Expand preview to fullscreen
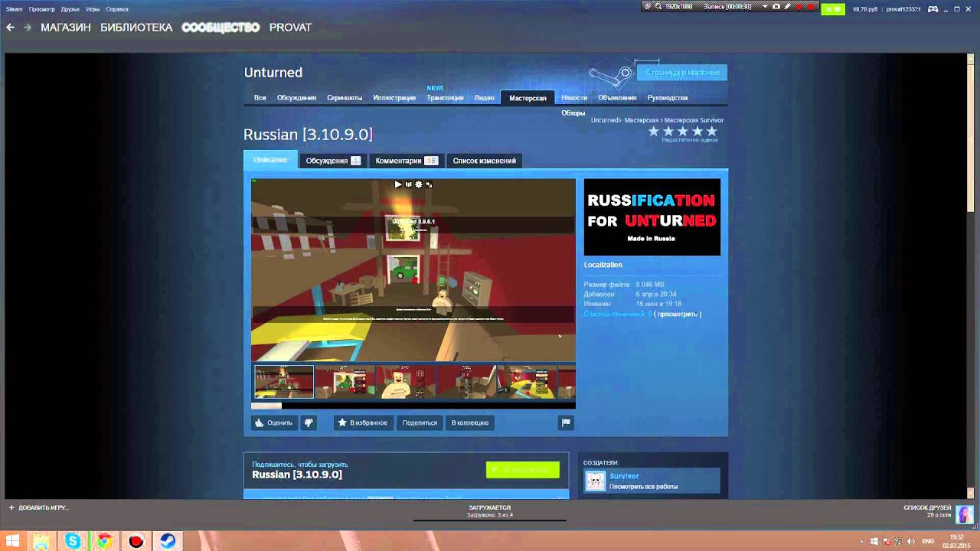This screenshot has width=980, height=551. [429, 184]
